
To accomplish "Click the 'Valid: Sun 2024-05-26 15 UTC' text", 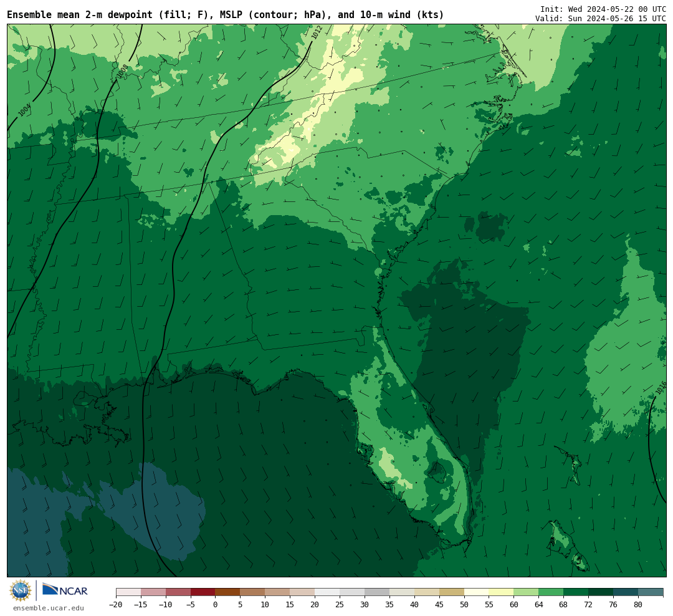I will tap(601, 19).
